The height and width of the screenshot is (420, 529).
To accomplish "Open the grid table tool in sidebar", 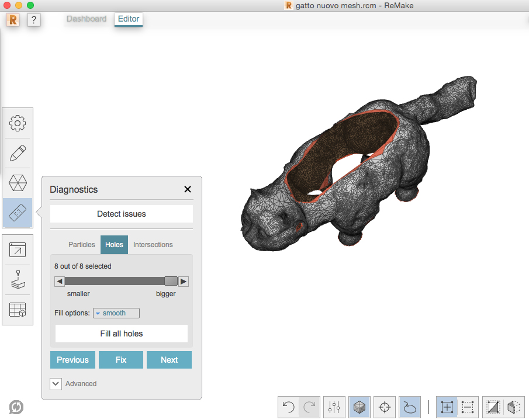I will (x=18, y=310).
